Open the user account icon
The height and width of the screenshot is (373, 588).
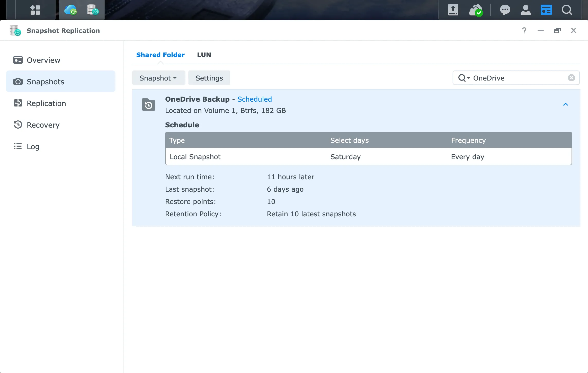[x=525, y=10]
